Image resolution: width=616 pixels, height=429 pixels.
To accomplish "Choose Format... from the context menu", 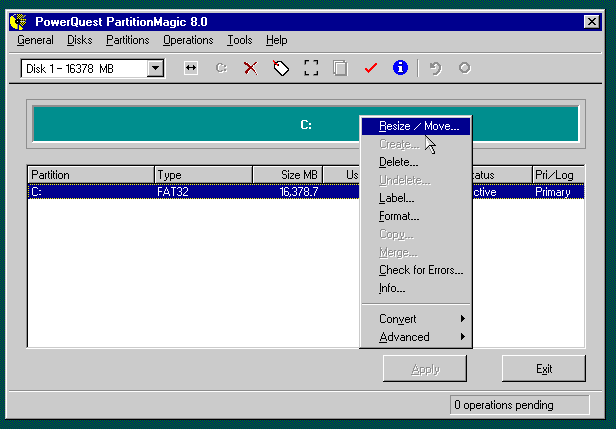I will click(x=399, y=216).
